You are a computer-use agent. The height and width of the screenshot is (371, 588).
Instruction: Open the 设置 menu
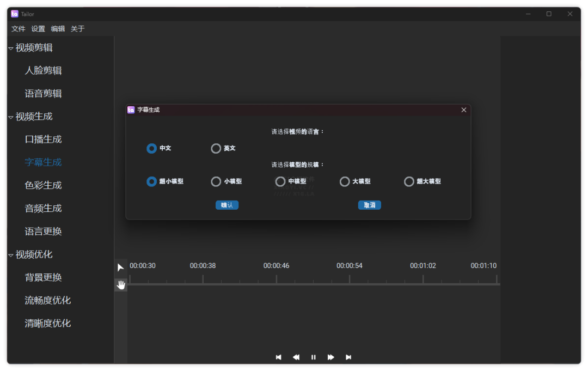coord(38,28)
